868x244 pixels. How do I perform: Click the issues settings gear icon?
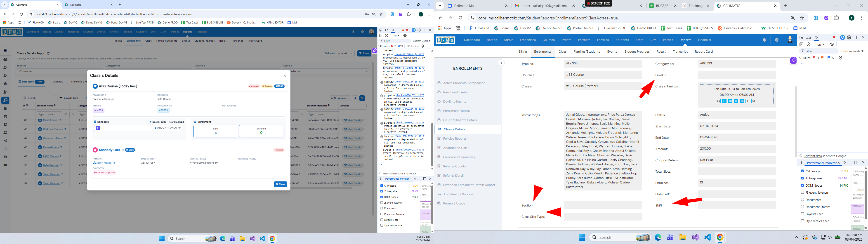tap(840, 58)
